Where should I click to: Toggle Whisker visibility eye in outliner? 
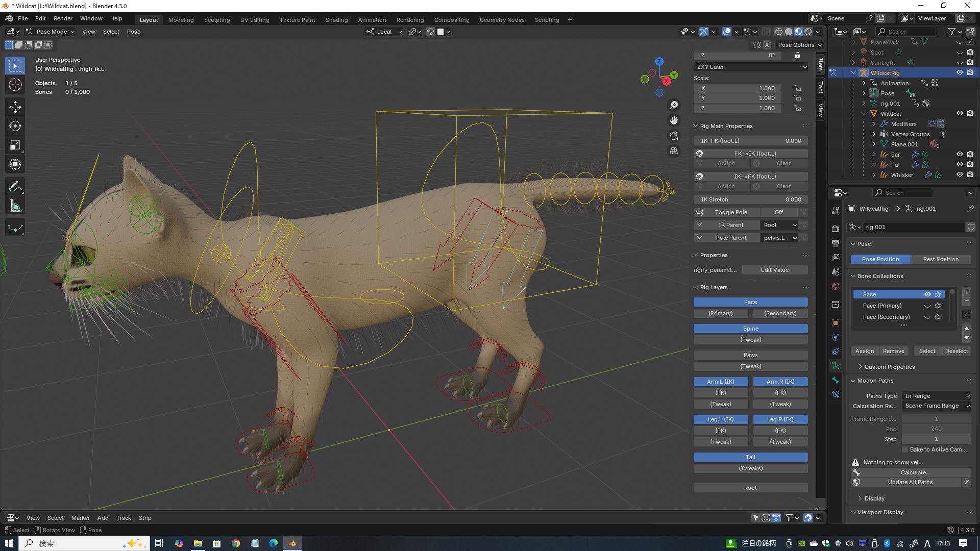[960, 174]
